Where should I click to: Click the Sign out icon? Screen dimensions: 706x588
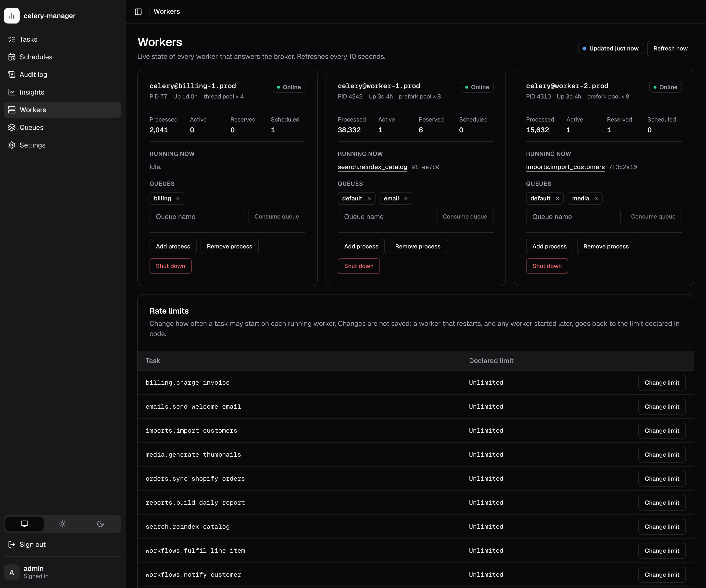pos(12,544)
